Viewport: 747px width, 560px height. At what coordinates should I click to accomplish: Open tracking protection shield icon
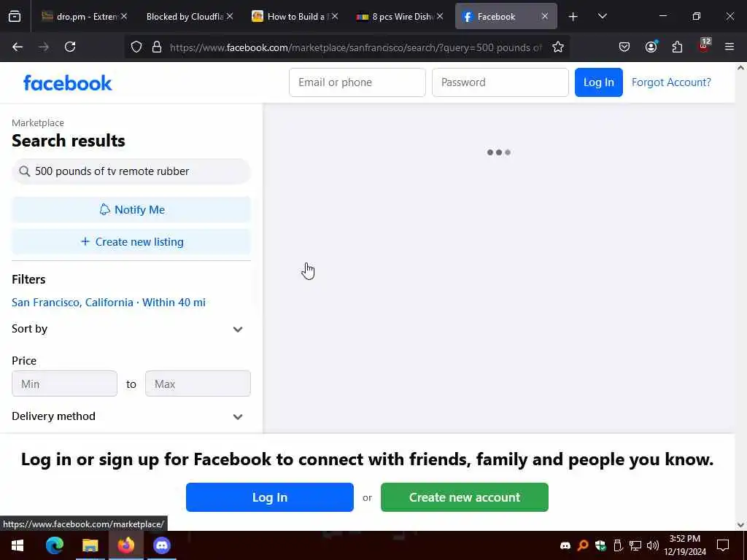tap(136, 47)
